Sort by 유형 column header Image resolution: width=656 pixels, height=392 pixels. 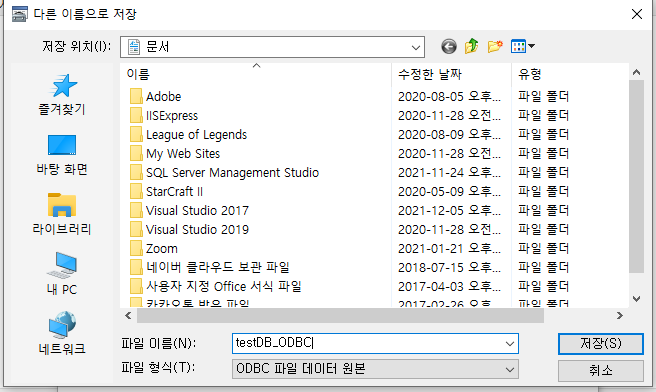(x=569, y=74)
